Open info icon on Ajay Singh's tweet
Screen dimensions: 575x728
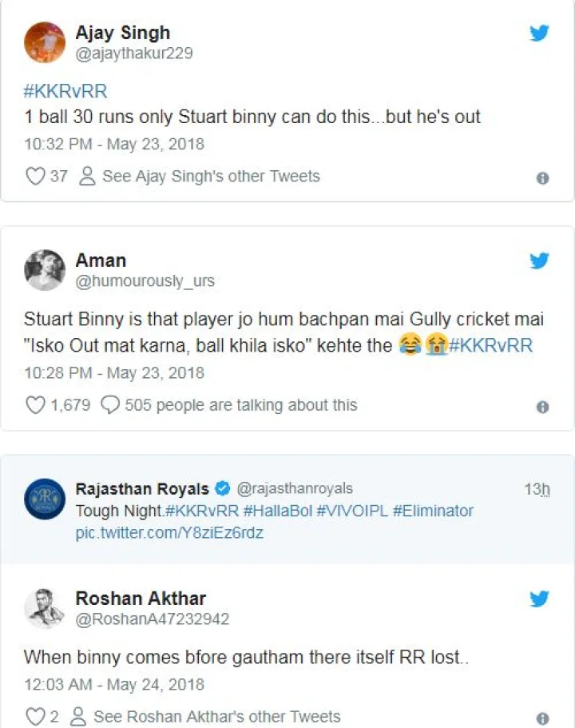click(542, 178)
